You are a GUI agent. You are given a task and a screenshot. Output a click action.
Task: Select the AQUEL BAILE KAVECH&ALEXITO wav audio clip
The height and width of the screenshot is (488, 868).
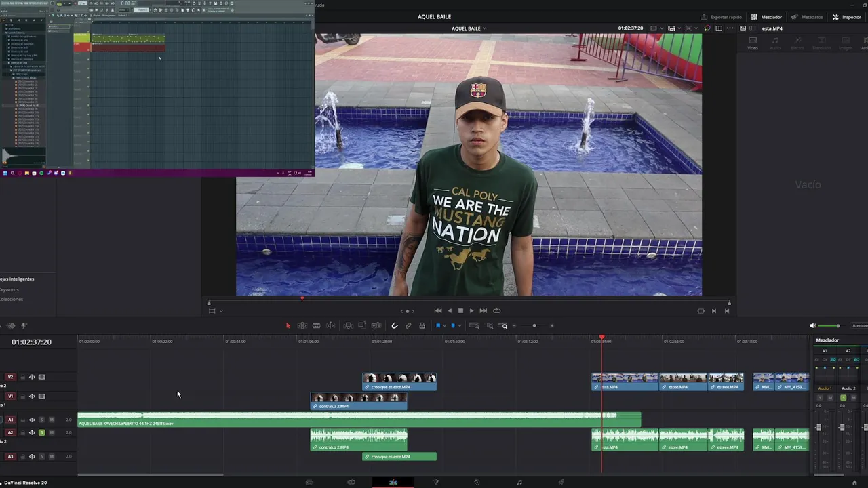click(359, 420)
